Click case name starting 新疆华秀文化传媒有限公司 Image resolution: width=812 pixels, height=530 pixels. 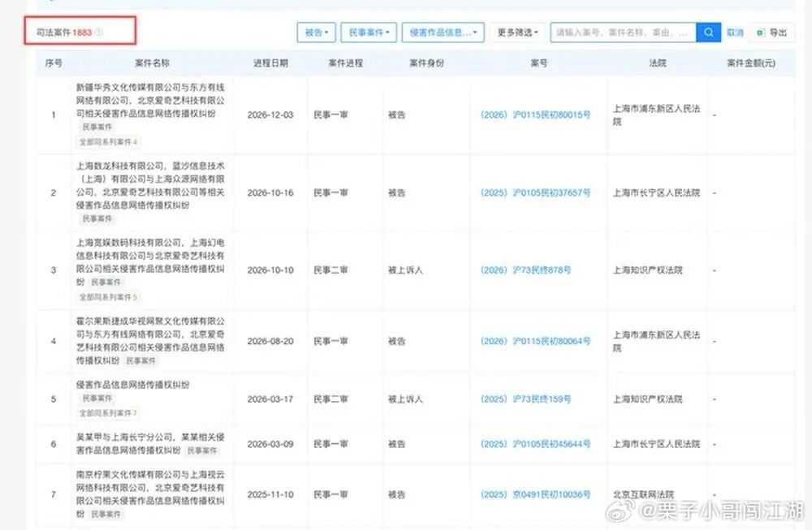[x=150, y=101]
